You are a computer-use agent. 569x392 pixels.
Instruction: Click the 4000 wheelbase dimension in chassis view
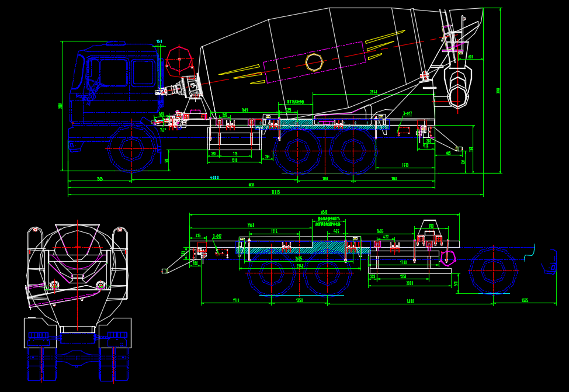pyautogui.click(x=410, y=301)
